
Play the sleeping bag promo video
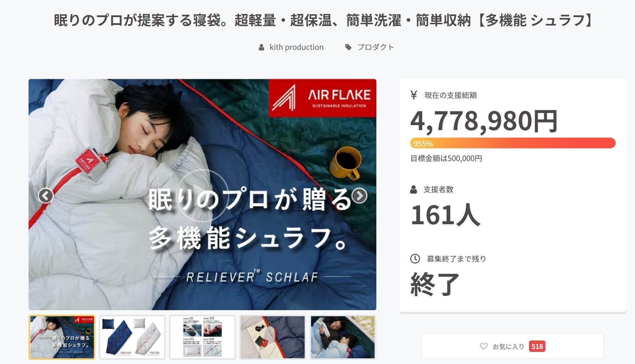[202, 195]
